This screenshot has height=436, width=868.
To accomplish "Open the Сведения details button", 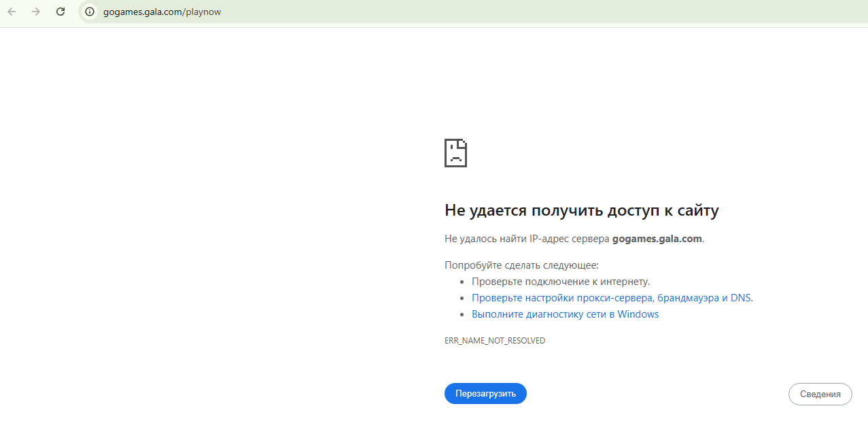I will click(x=820, y=394).
